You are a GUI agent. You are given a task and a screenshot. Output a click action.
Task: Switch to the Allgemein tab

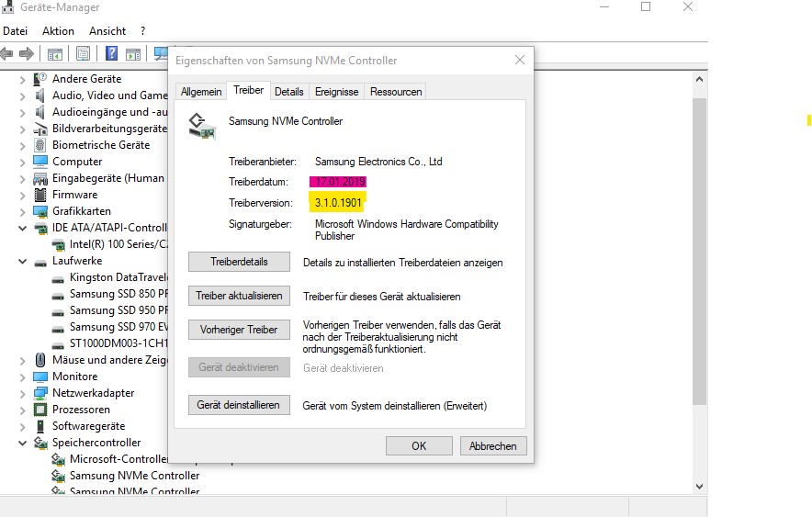click(x=201, y=92)
